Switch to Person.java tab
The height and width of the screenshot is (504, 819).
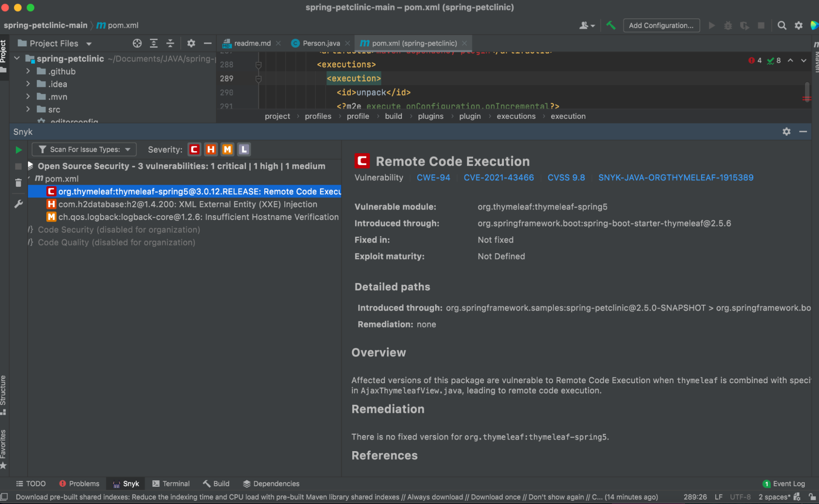321,43
